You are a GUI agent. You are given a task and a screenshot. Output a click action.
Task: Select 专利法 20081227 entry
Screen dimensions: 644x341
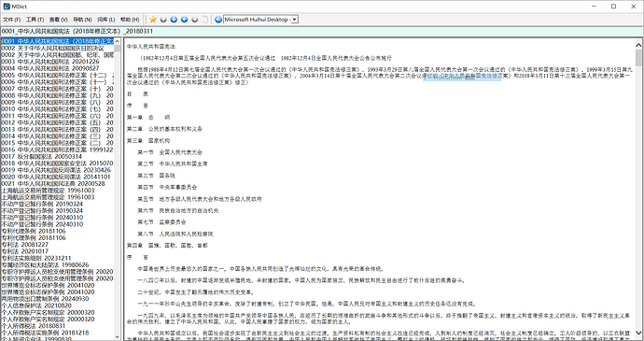(x=57, y=245)
